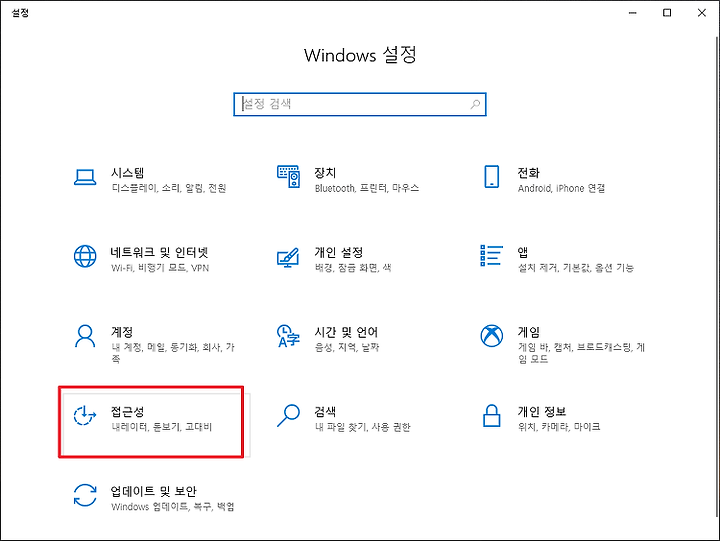Click the 게임 바, 캡처, 브로드캐스팅 description

[x=581, y=353]
